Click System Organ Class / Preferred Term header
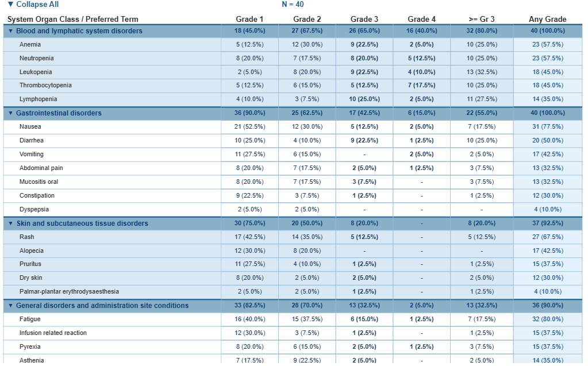Screen dimensions: 588x366 coord(73,19)
